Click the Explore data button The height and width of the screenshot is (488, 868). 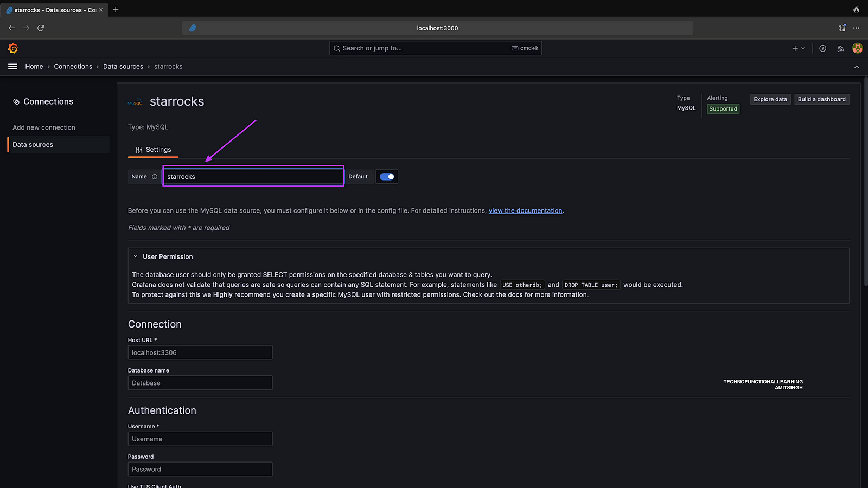point(770,99)
